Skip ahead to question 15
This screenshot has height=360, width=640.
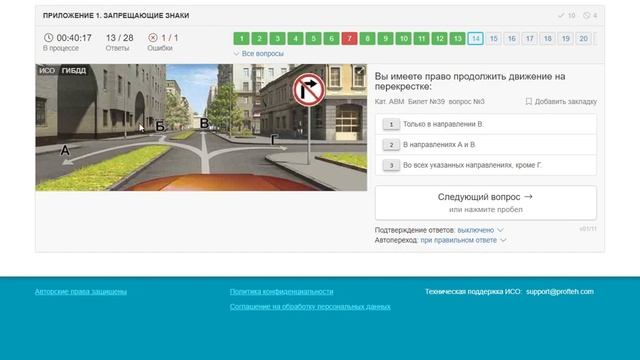[x=493, y=38]
